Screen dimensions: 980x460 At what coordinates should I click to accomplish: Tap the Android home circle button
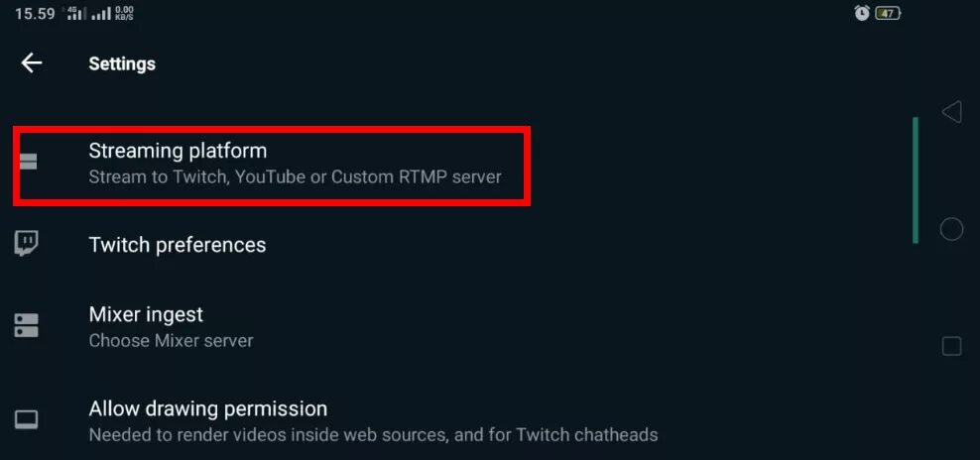coord(951,229)
